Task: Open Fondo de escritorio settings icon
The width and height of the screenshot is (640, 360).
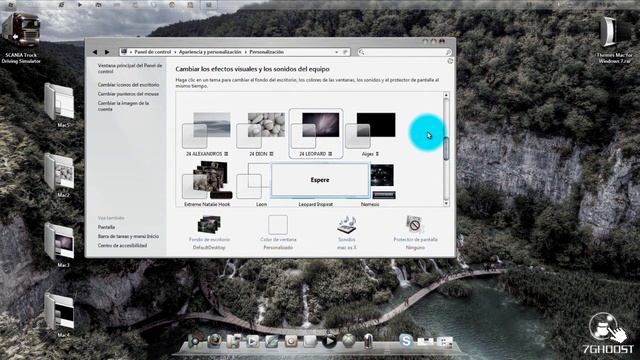Action: 209,225
